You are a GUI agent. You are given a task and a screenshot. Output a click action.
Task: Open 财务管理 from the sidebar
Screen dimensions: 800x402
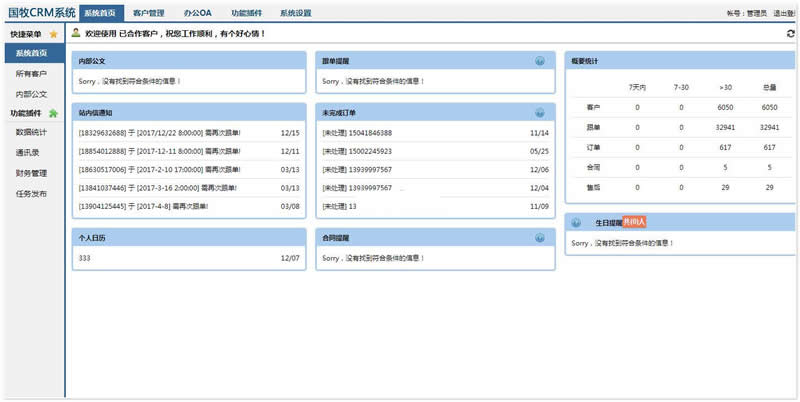click(31, 173)
